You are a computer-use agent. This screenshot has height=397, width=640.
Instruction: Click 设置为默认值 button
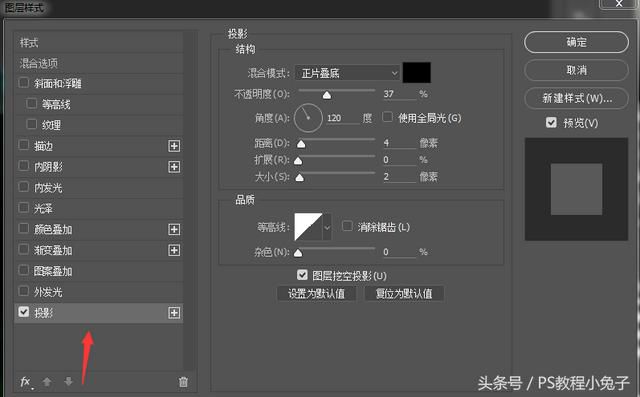317,293
